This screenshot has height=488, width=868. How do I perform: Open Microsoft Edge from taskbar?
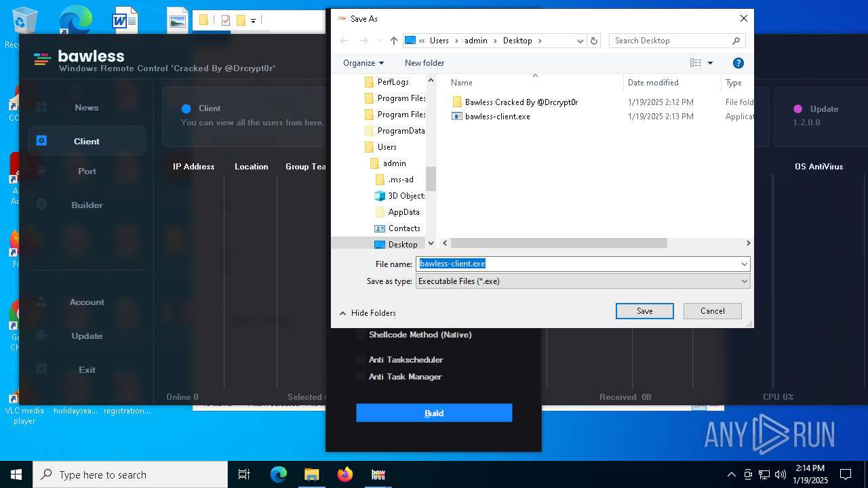point(279,474)
